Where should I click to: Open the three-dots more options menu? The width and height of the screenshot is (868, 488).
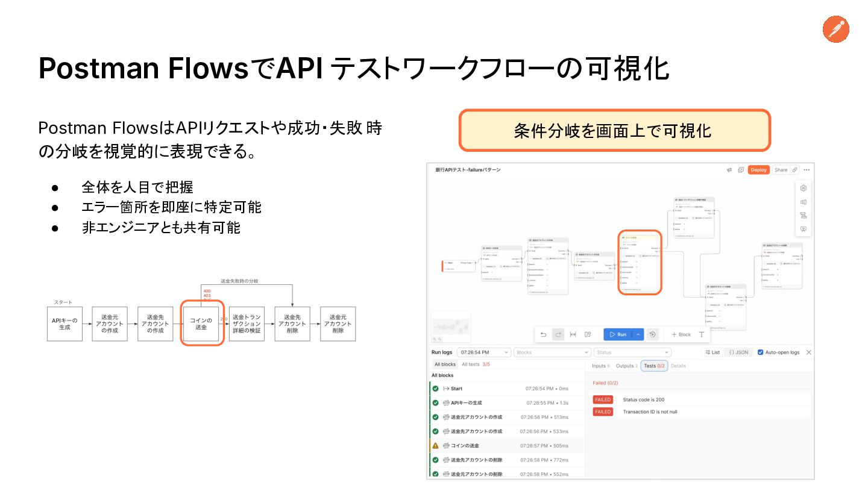tap(807, 170)
